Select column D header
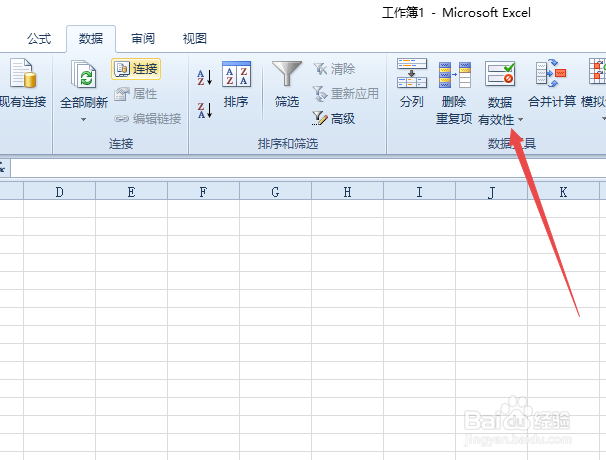The image size is (606, 460). pyautogui.click(x=60, y=191)
